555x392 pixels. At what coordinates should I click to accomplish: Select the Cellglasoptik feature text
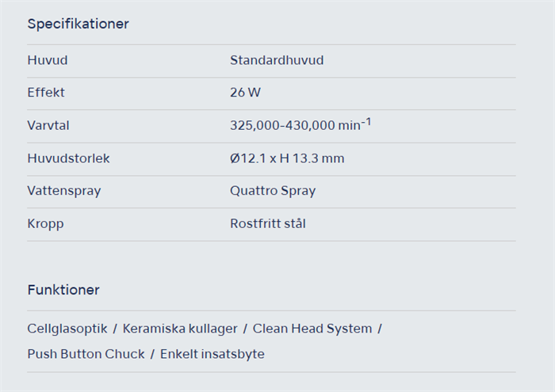67,328
